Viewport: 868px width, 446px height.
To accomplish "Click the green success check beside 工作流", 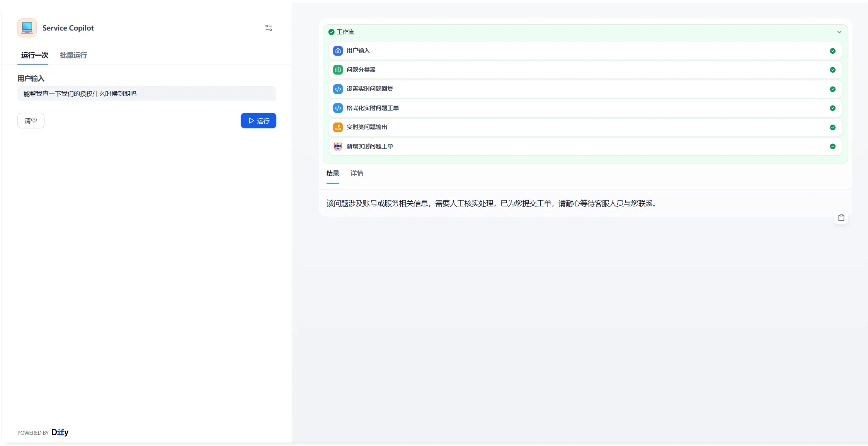I will pyautogui.click(x=331, y=32).
